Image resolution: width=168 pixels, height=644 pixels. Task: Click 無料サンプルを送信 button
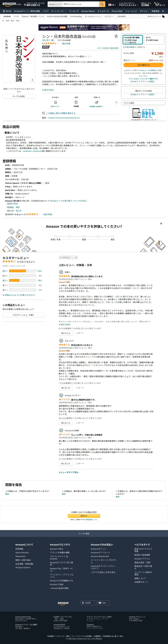point(143,91)
